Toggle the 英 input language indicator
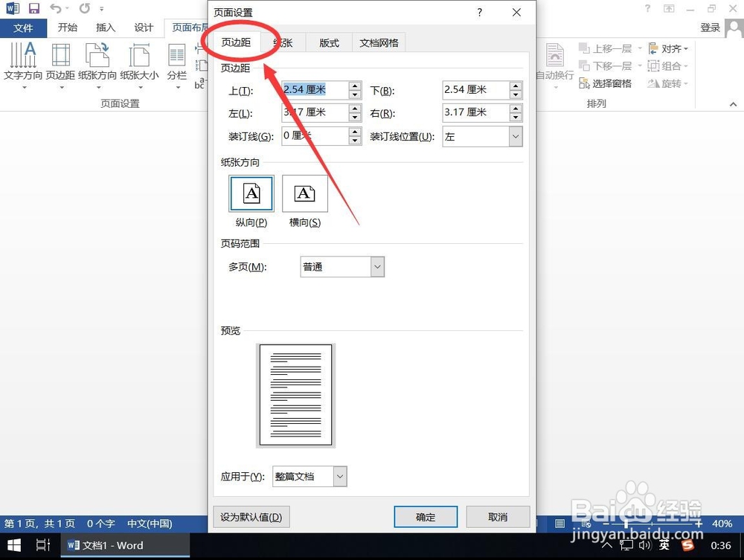Image resolution: width=744 pixels, height=560 pixels. tap(664, 544)
